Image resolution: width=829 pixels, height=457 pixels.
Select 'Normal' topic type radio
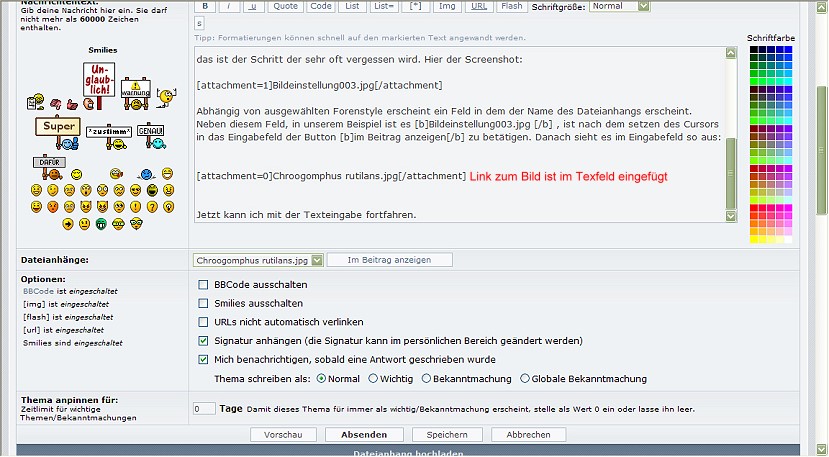[321, 379]
